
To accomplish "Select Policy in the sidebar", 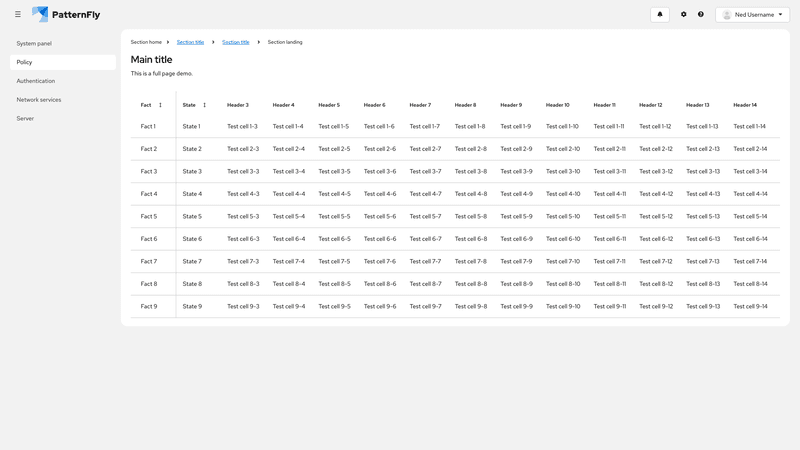I will 25,62.
